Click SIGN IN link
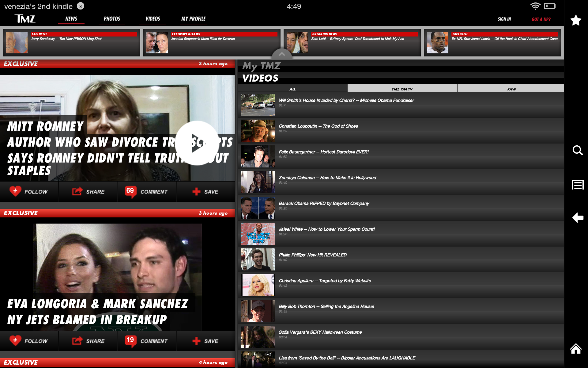 point(504,19)
